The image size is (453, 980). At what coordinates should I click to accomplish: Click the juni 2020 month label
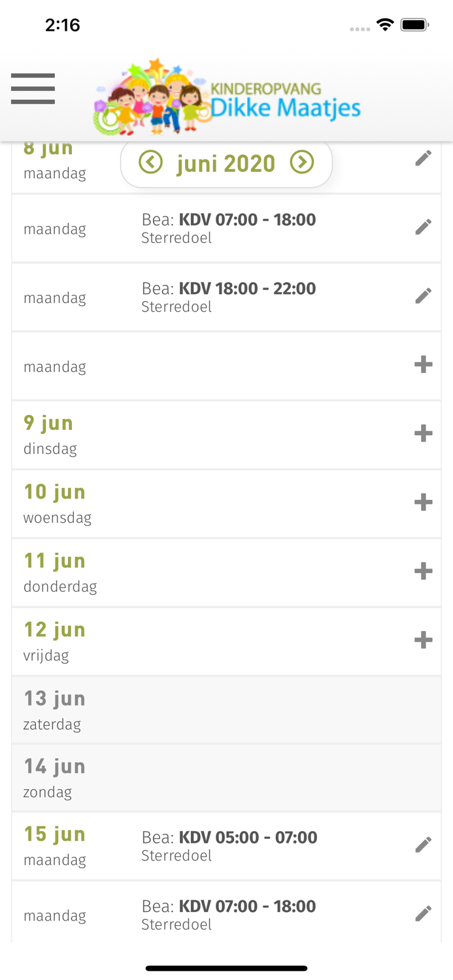point(226,163)
